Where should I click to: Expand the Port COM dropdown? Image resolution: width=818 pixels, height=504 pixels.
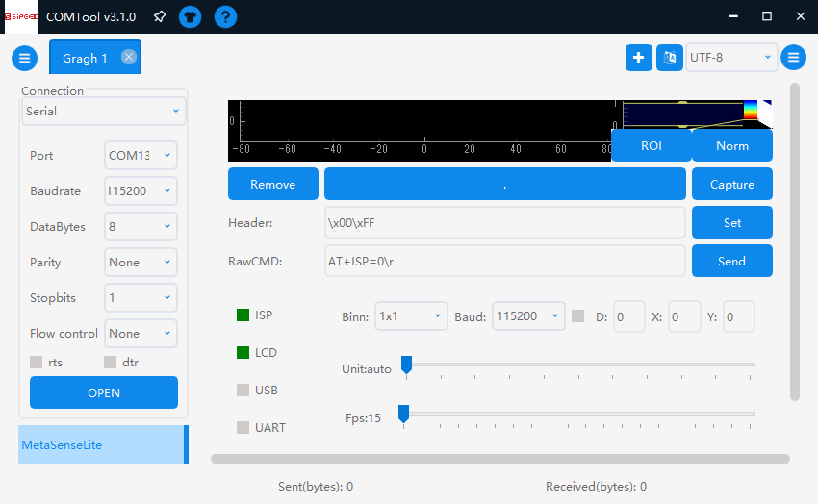(x=141, y=156)
